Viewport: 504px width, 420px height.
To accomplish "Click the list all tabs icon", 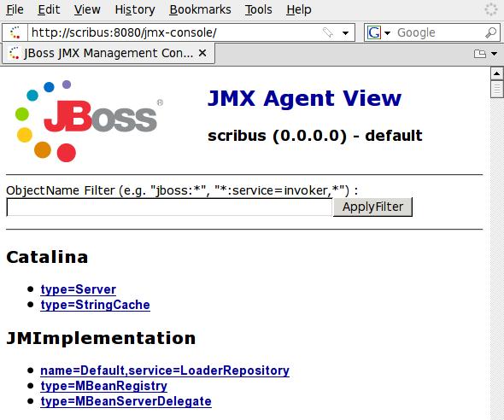I will (x=480, y=53).
